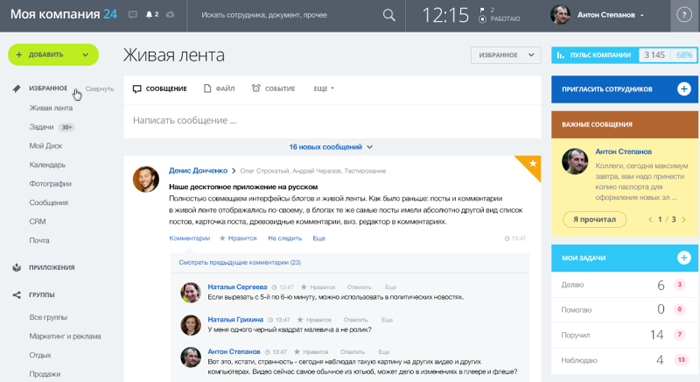Click plus icon on Пригласить сотрудников
The height and width of the screenshot is (382, 700).
[x=684, y=89]
